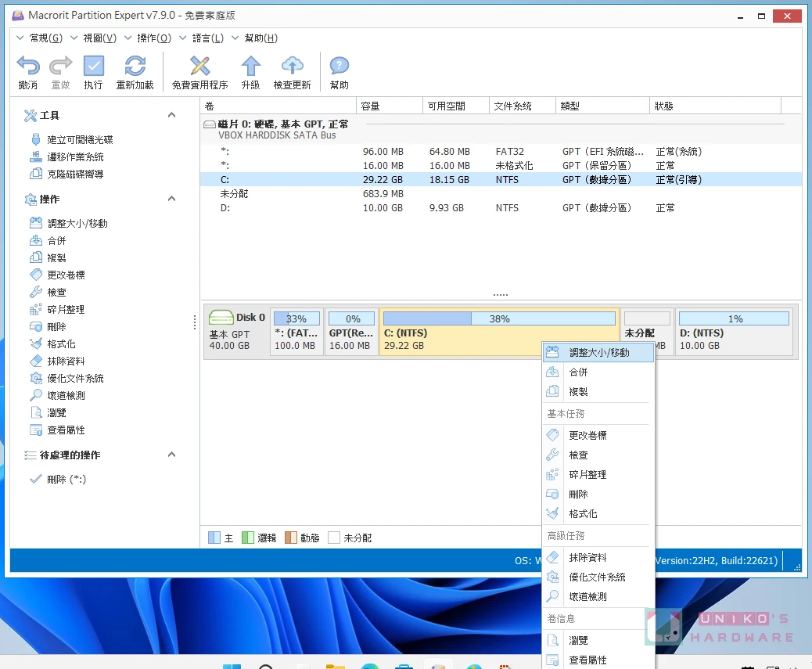
Task: Choose 格式化 in the context menu
Action: [x=598, y=514]
